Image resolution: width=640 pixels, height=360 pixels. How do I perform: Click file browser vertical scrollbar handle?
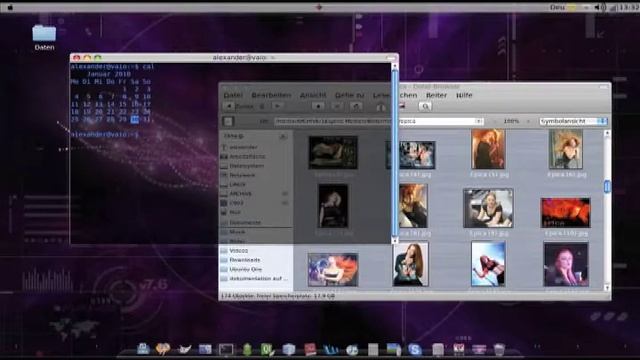(607, 187)
